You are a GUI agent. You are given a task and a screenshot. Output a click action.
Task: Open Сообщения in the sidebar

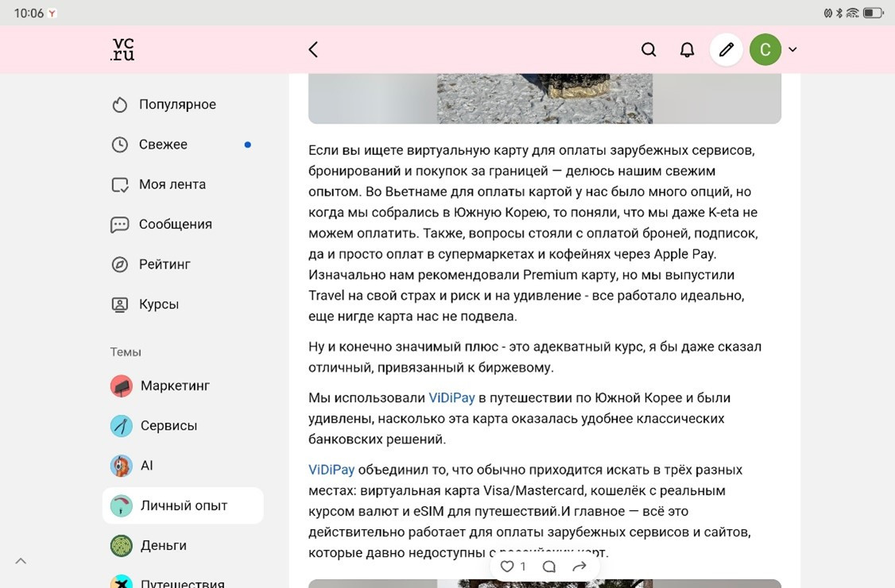175,224
